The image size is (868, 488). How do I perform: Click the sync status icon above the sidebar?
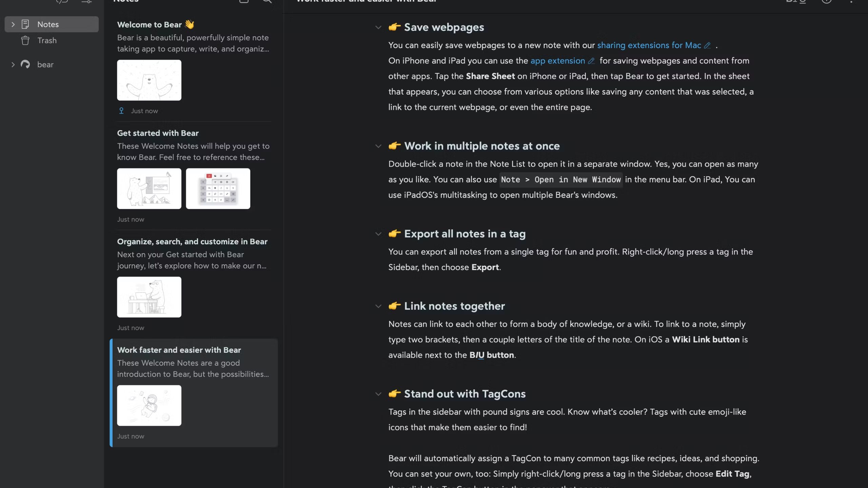point(62,2)
